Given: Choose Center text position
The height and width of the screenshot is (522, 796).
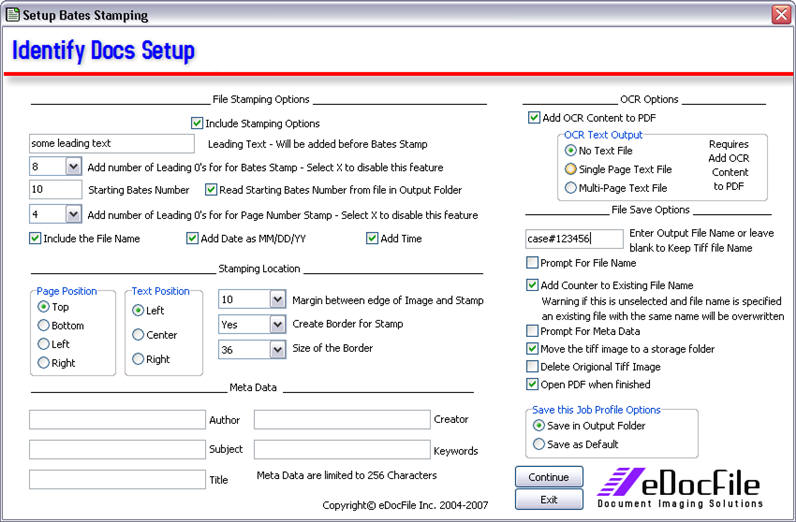Looking at the screenshot, I should pyautogui.click(x=138, y=335).
